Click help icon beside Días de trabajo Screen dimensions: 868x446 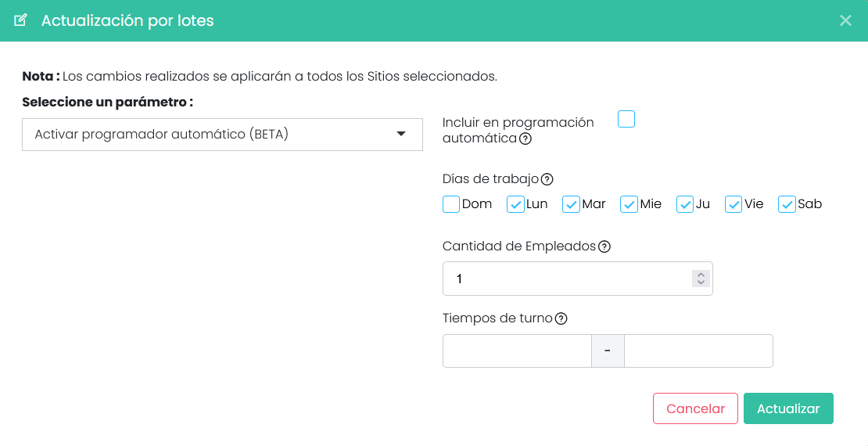(x=547, y=179)
